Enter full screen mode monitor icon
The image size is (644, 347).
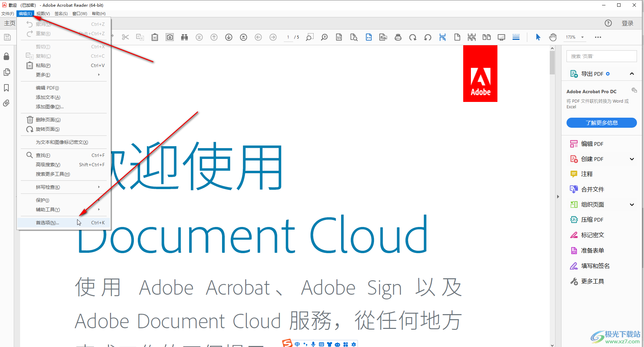coord(501,37)
